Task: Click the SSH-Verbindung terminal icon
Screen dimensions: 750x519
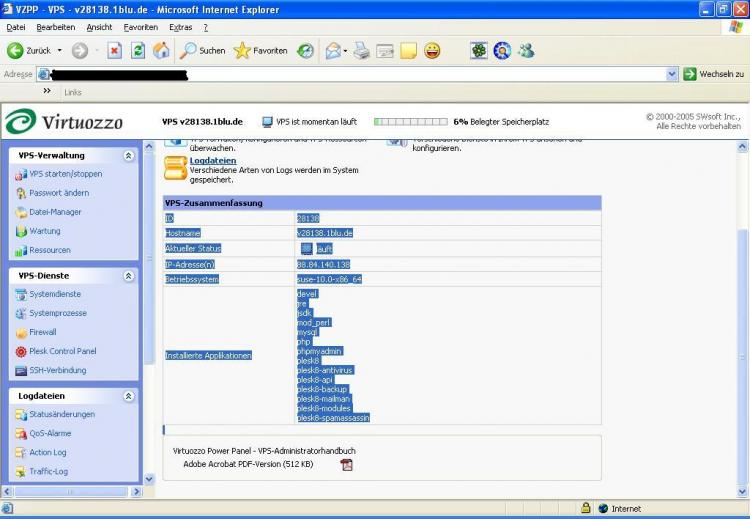Action: [21, 371]
